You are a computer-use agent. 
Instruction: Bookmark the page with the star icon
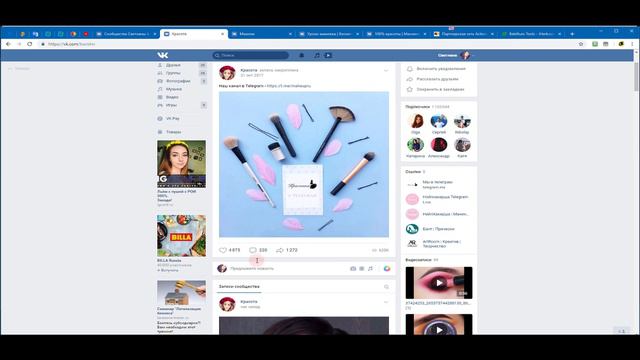click(x=581, y=44)
